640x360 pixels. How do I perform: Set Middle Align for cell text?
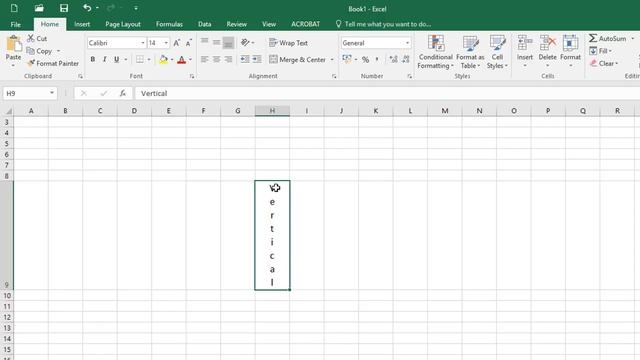point(216,42)
